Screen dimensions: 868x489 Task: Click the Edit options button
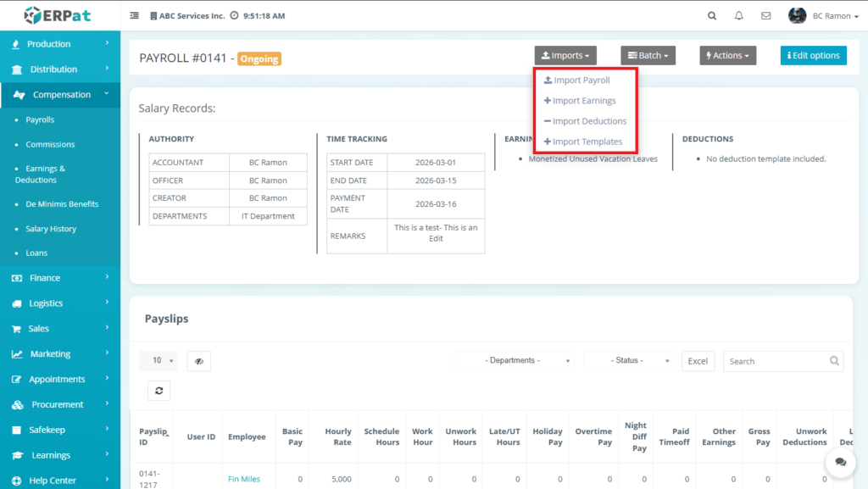tap(813, 56)
